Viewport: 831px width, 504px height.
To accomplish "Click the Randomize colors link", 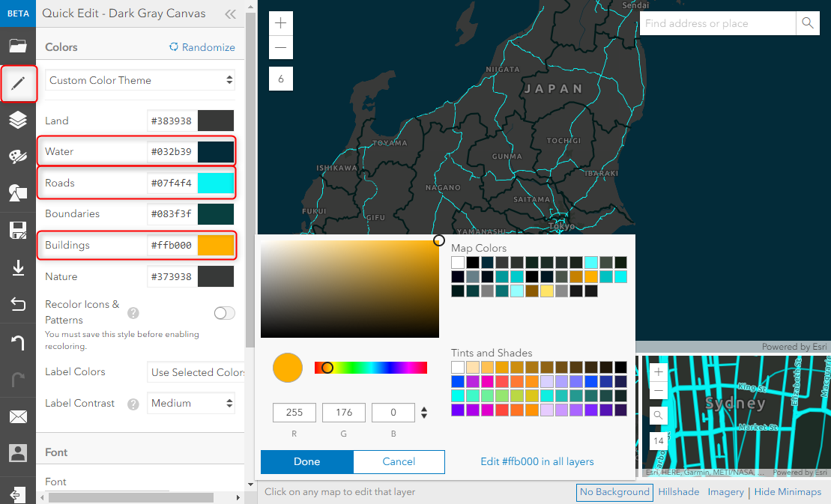I will click(x=202, y=47).
